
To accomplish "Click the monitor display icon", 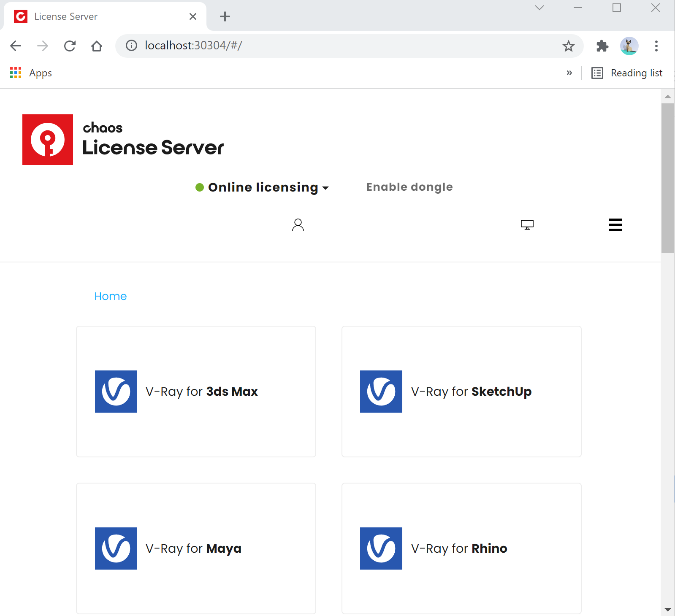I will 527,225.
